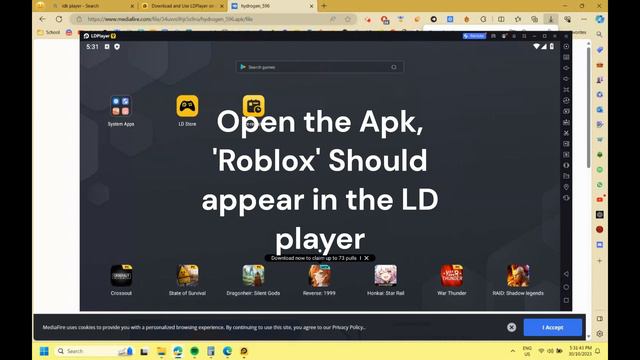Open the location pin tool in LDPlayer sidebar
The height and width of the screenshot is (360, 640).
(566, 187)
